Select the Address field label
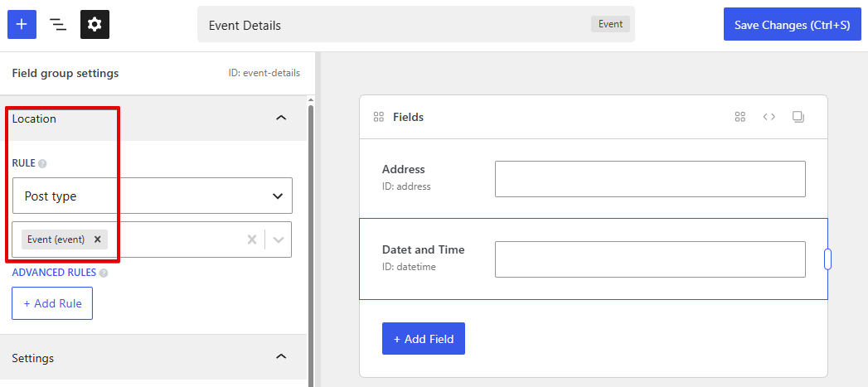The height and width of the screenshot is (387, 868). 404,169
